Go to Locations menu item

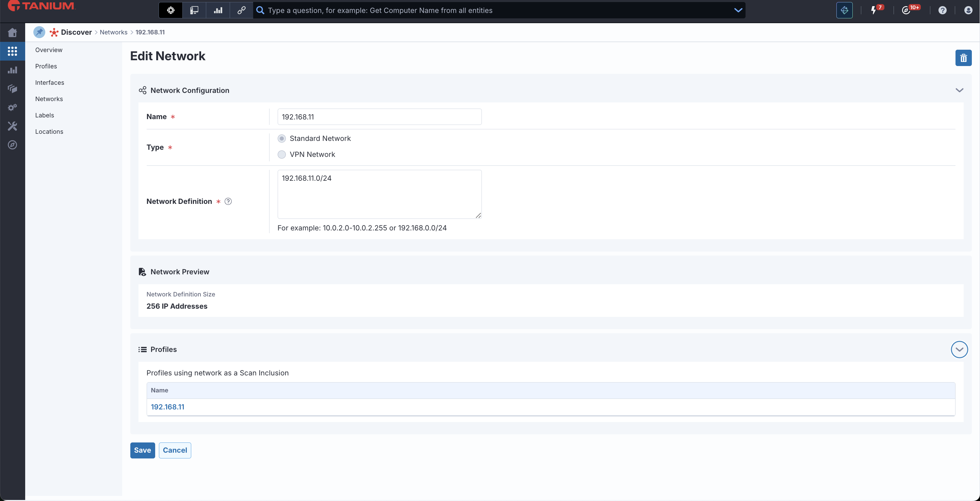coord(49,132)
